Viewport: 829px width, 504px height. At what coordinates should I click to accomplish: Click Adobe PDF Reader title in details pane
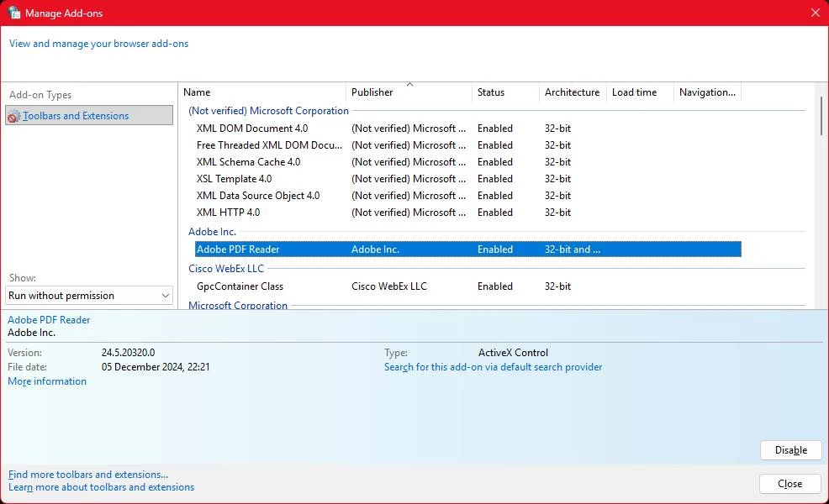point(49,320)
